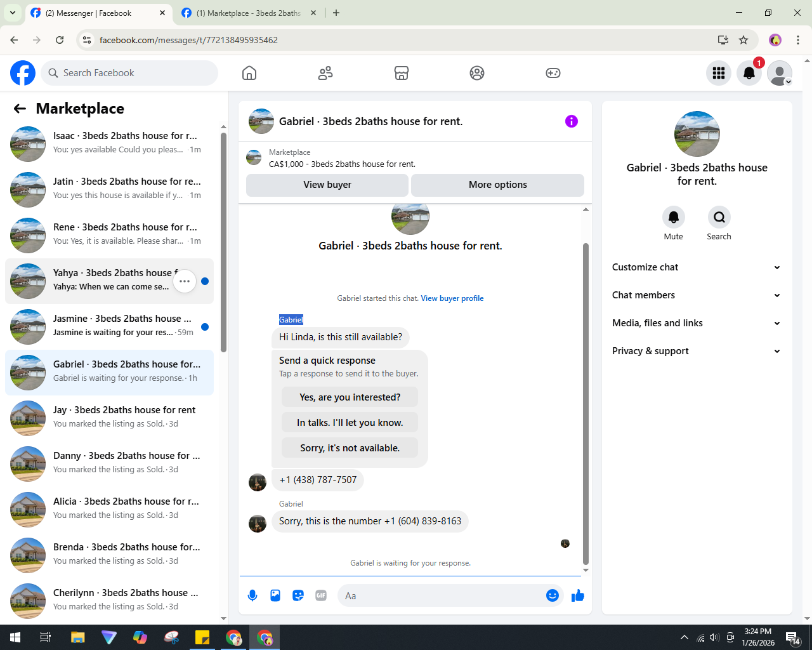Click the chat messages scrollbar
Viewport: 812px width, 650px height.
coord(586,404)
